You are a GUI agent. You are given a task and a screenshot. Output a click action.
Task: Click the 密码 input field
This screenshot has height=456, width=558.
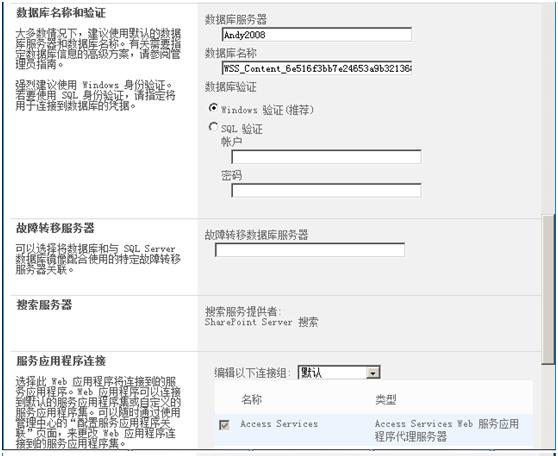[x=326, y=190]
